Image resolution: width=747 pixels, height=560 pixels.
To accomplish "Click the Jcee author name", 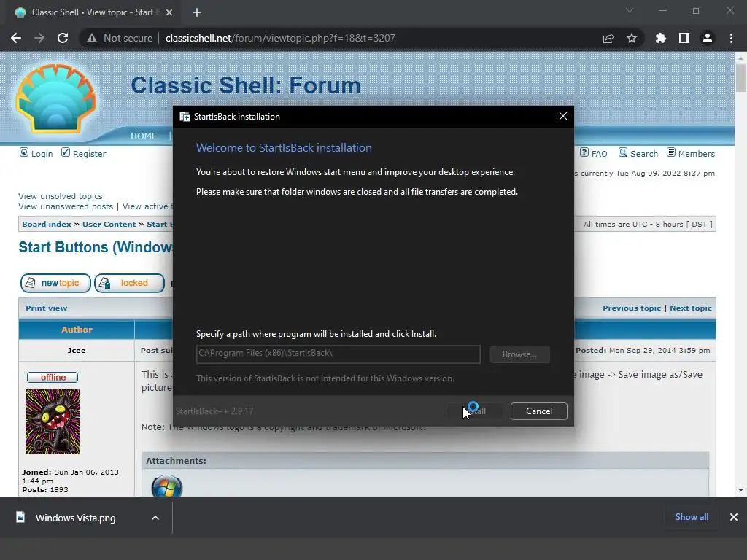I will tap(76, 351).
